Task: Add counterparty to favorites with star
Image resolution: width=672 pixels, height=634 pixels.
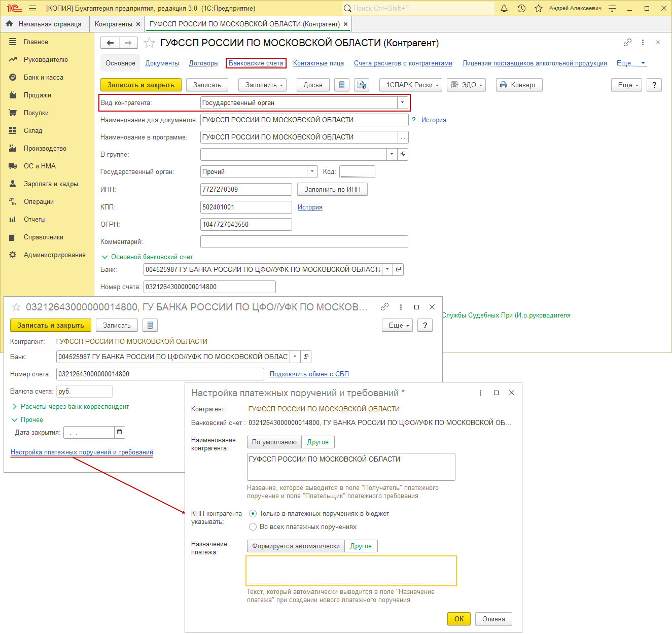Action: (149, 43)
